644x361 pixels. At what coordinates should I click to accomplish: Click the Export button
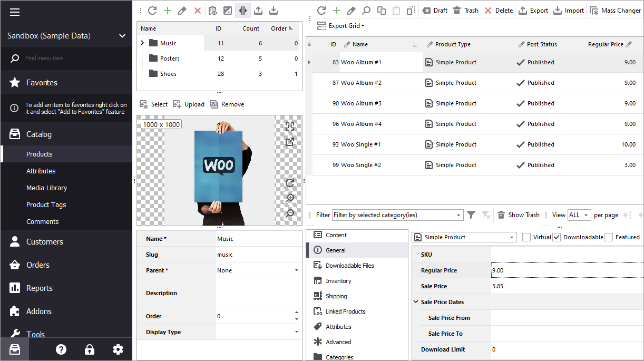click(533, 10)
